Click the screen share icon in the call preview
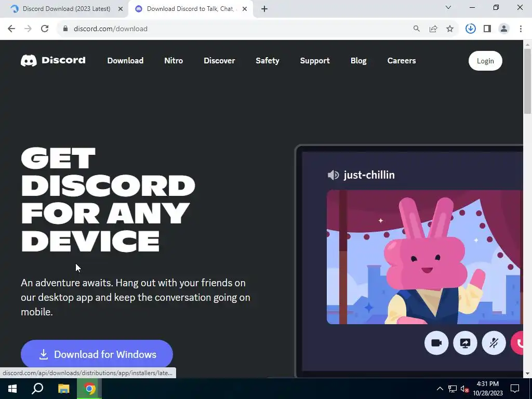The image size is (532, 399). pyautogui.click(x=465, y=343)
